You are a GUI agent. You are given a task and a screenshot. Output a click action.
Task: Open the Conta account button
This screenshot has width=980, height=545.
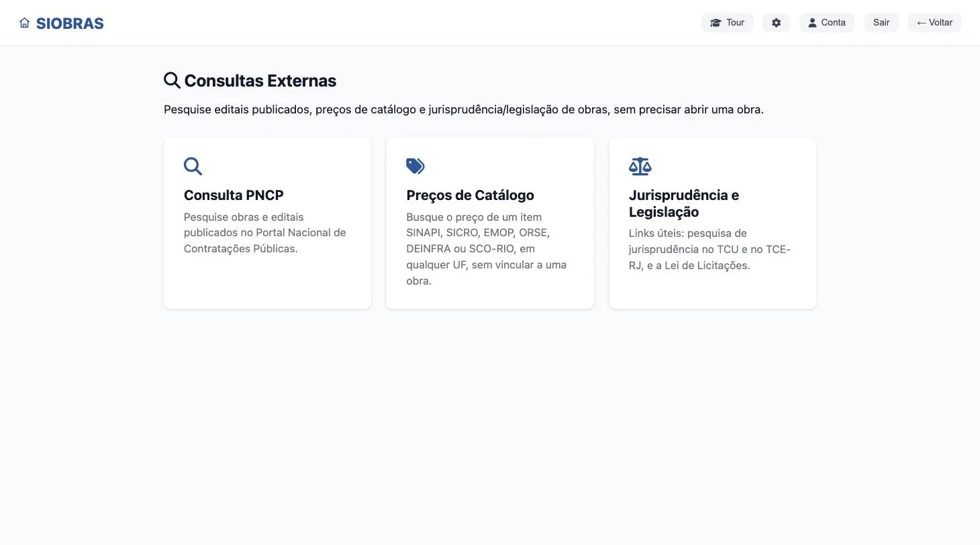pyautogui.click(x=827, y=23)
